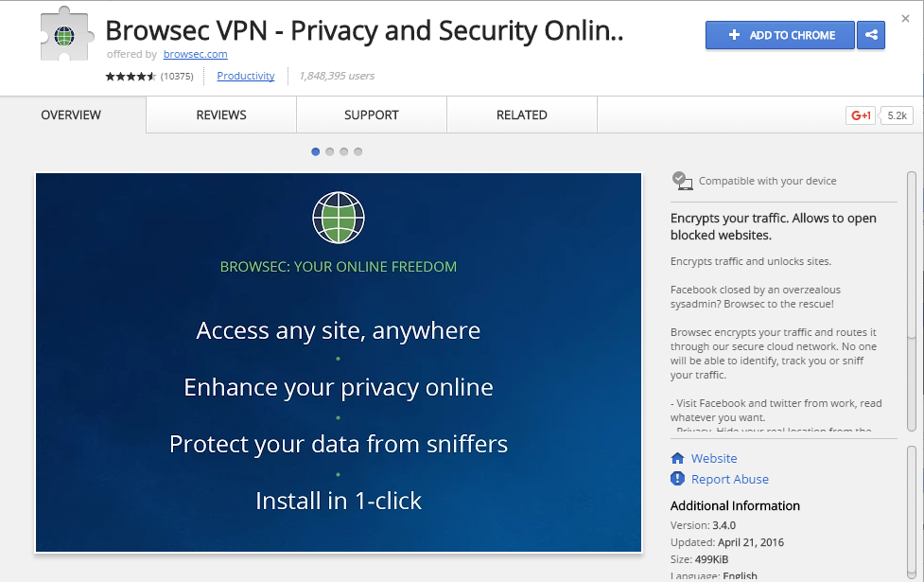Click the globe logo in the screenshot
Viewport: 924px width, 582px height.
(339, 218)
